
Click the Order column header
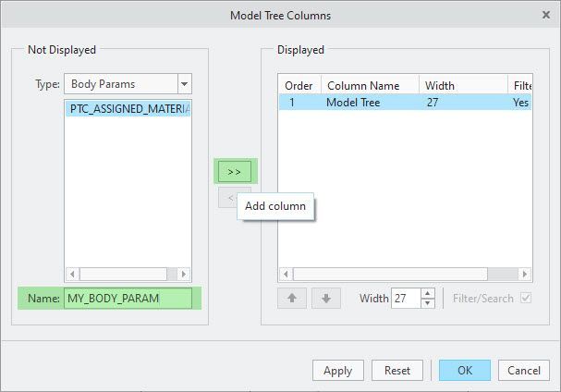[x=299, y=85]
